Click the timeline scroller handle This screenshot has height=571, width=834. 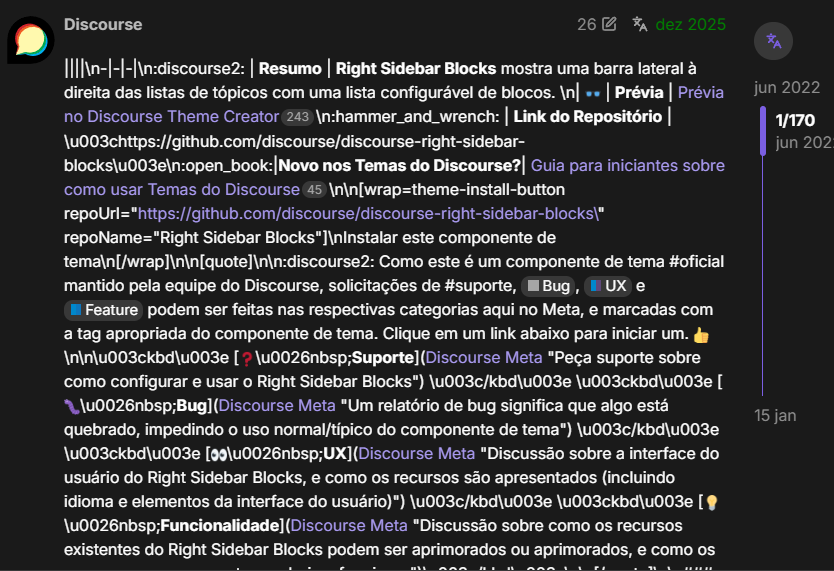[763, 131]
